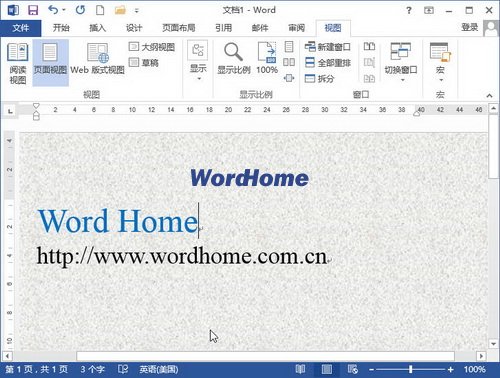The width and height of the screenshot is (500, 378).
Task: Switch to the 插入 (Insert) tab
Action: point(97,28)
